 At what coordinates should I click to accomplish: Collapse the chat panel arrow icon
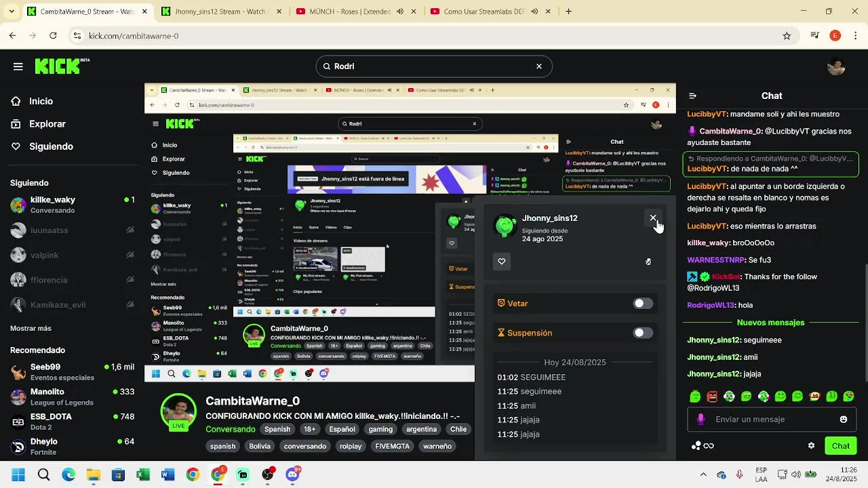pos(692,96)
